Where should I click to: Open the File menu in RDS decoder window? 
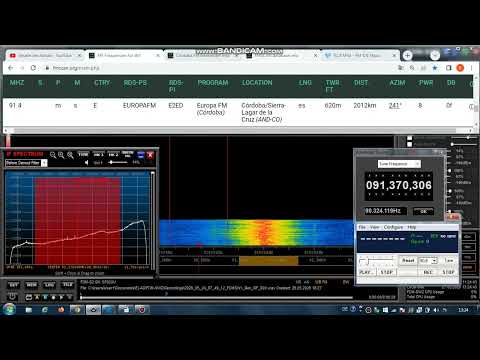coord(362,227)
